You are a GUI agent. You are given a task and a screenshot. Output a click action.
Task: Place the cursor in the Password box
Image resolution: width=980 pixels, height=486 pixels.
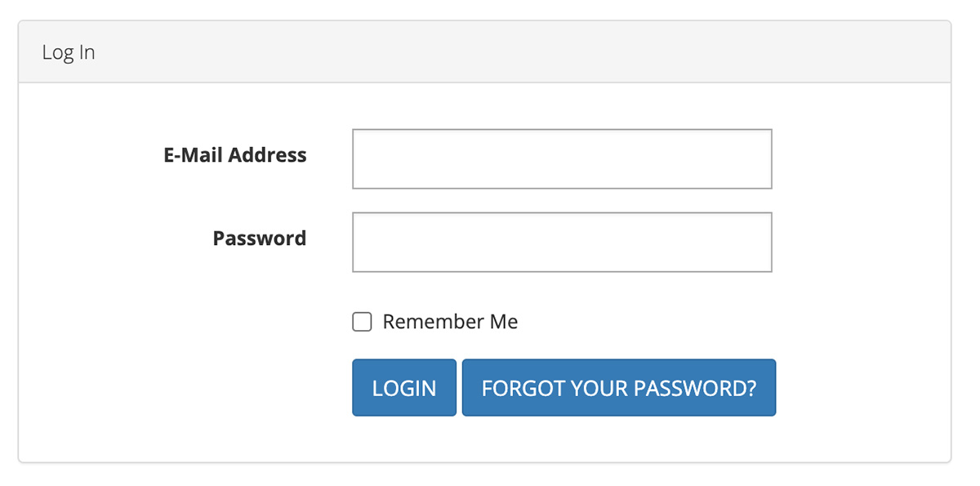click(562, 242)
